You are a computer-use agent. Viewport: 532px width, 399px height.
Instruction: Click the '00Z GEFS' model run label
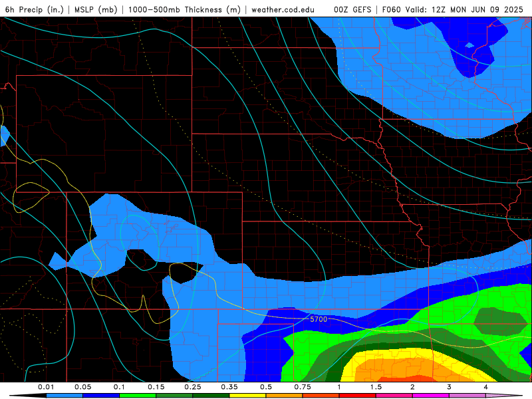pyautogui.click(x=352, y=9)
